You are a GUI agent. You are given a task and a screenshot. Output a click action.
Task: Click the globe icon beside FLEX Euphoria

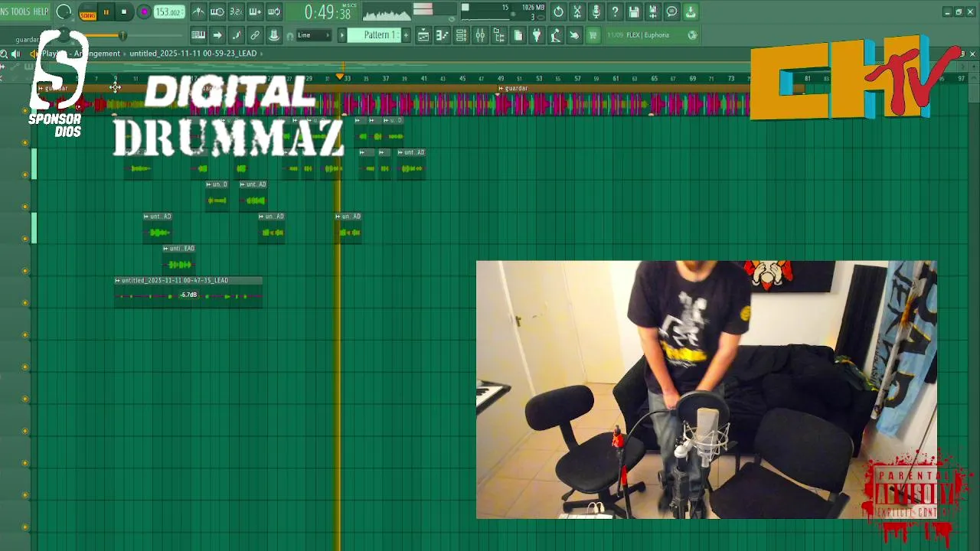click(692, 35)
